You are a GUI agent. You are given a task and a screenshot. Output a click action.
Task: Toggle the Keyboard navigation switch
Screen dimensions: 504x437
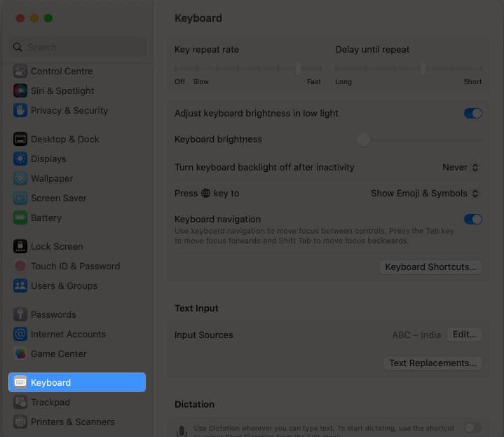click(473, 219)
